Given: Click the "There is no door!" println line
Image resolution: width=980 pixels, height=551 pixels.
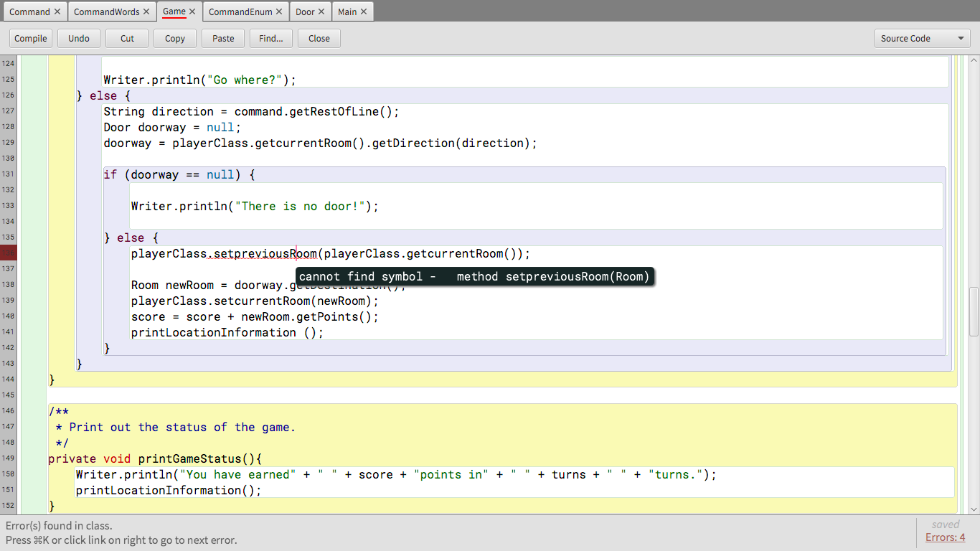Looking at the screenshot, I should 255,206.
